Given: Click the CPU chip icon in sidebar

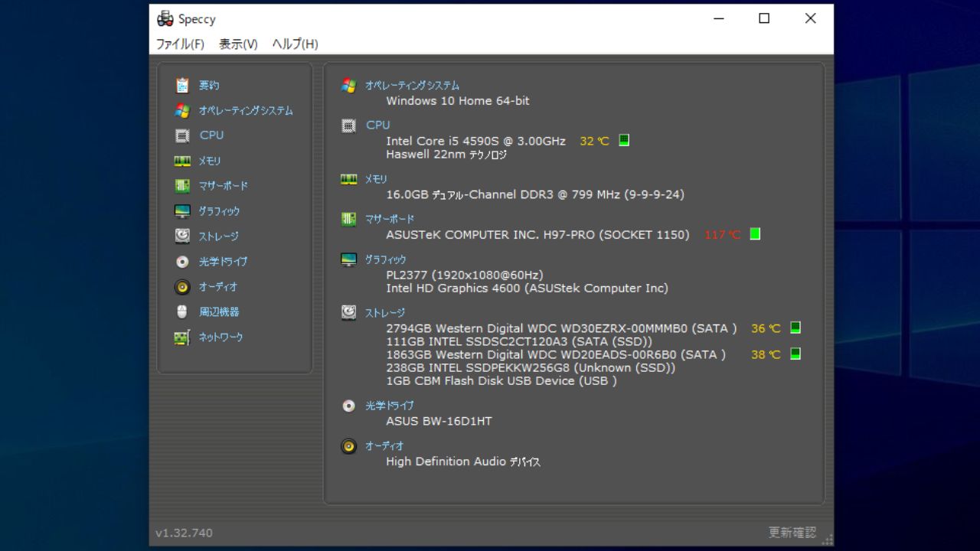Looking at the screenshot, I should [182, 135].
